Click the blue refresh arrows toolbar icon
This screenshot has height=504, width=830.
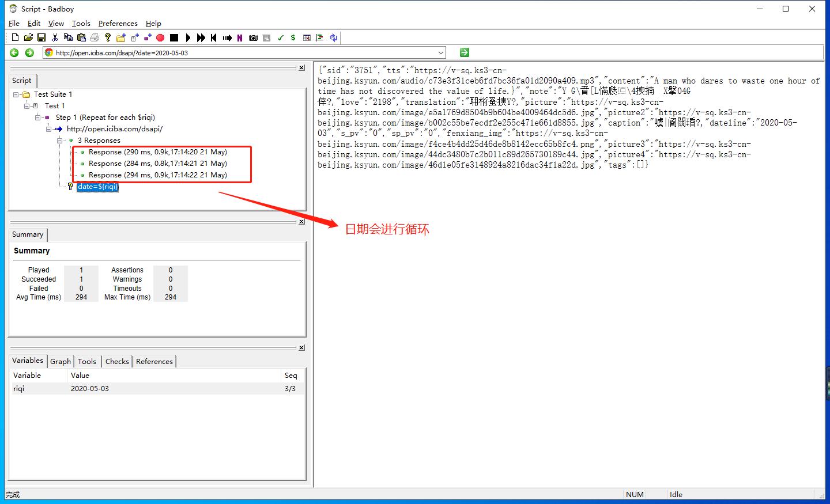click(333, 37)
